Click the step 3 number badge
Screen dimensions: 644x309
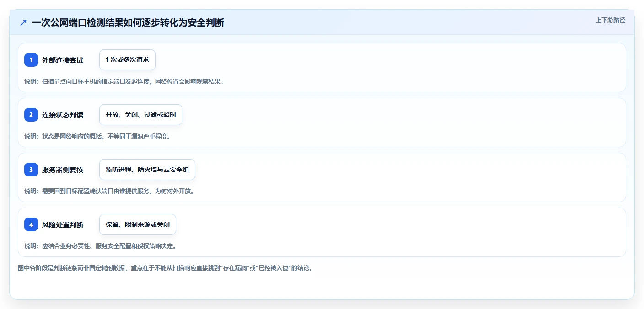pos(31,170)
